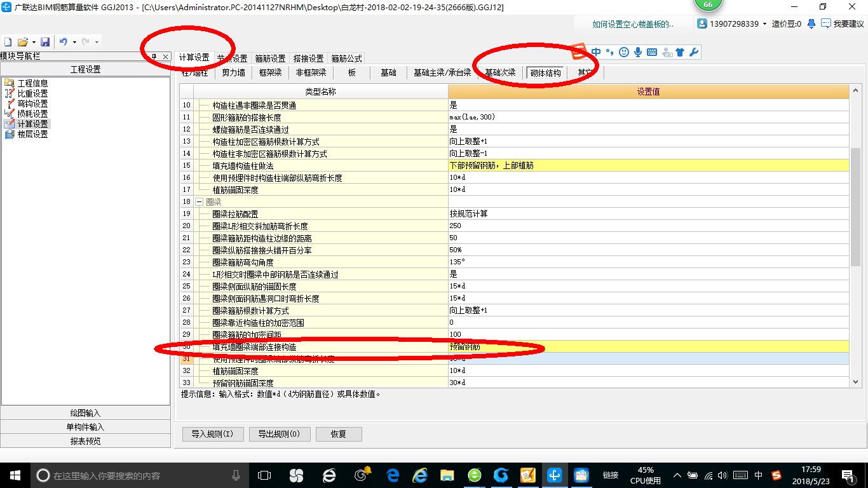Screen dimensions: 868x488
Task: Collapse the 工程设置 section header
Action: (86, 69)
